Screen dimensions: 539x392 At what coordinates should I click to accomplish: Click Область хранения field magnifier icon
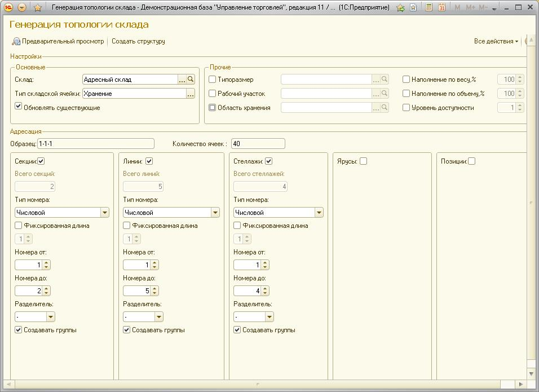385,108
